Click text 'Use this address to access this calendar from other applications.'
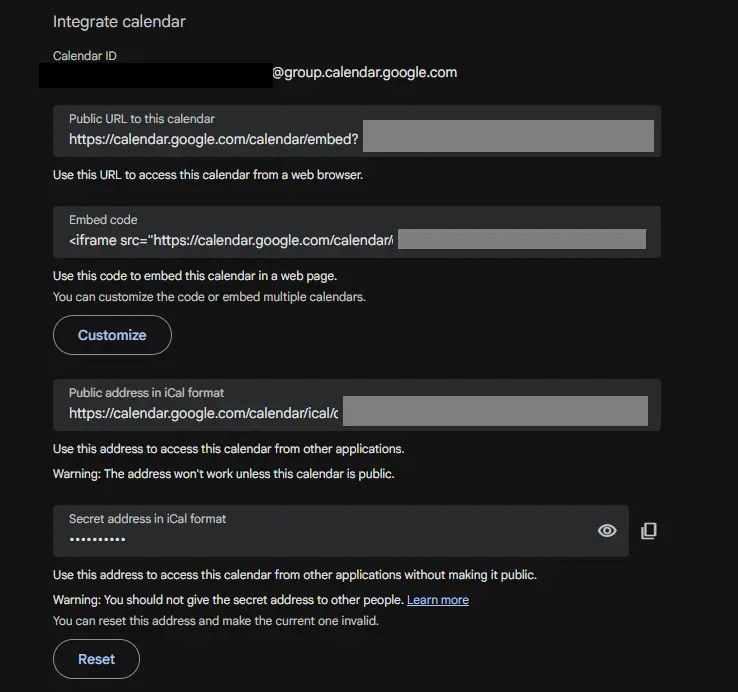738x692 pixels. (x=228, y=449)
